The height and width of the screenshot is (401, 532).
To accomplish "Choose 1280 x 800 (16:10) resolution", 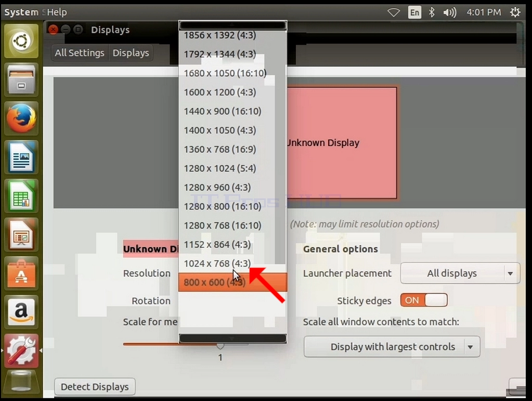I will pyautogui.click(x=232, y=206).
